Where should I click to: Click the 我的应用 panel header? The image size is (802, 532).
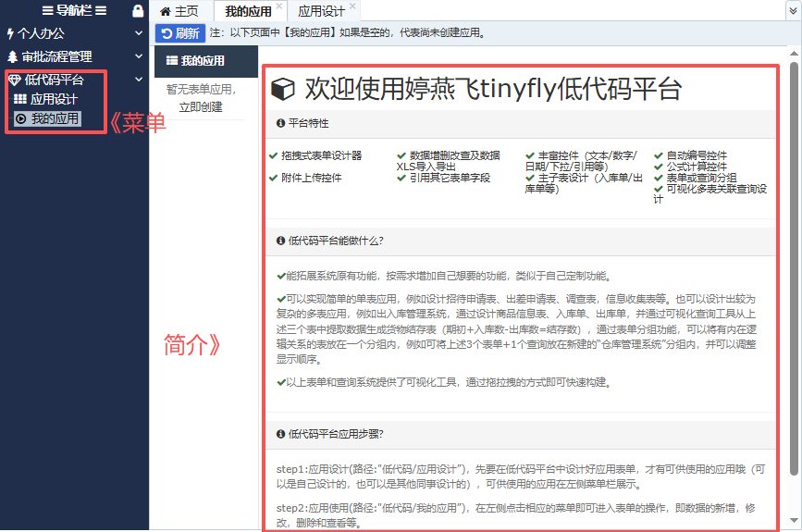tap(206, 61)
